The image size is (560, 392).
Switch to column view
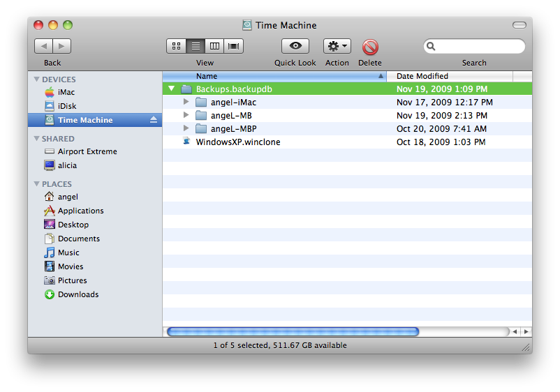(214, 46)
